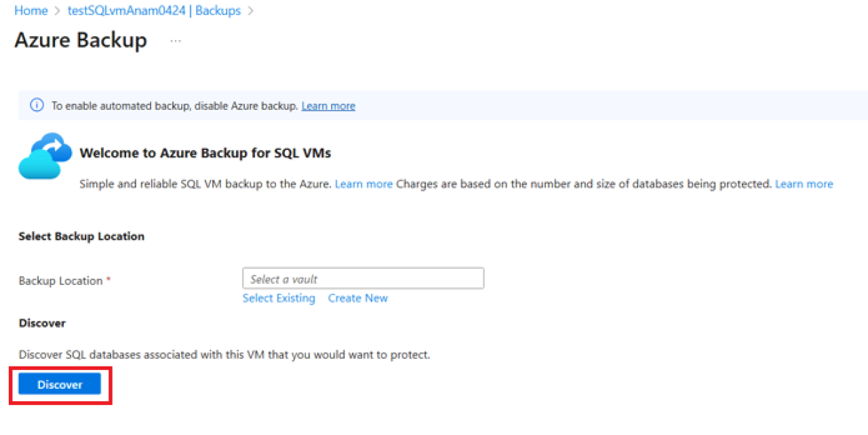Choose Create New vault link

tap(358, 299)
